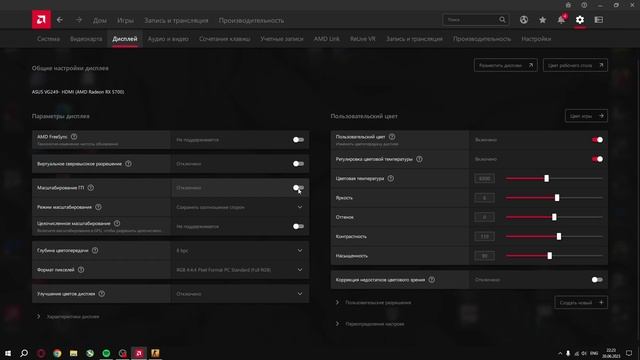Show help for Режим масштабирования
This screenshot has height=360, width=640.
click(x=98, y=207)
